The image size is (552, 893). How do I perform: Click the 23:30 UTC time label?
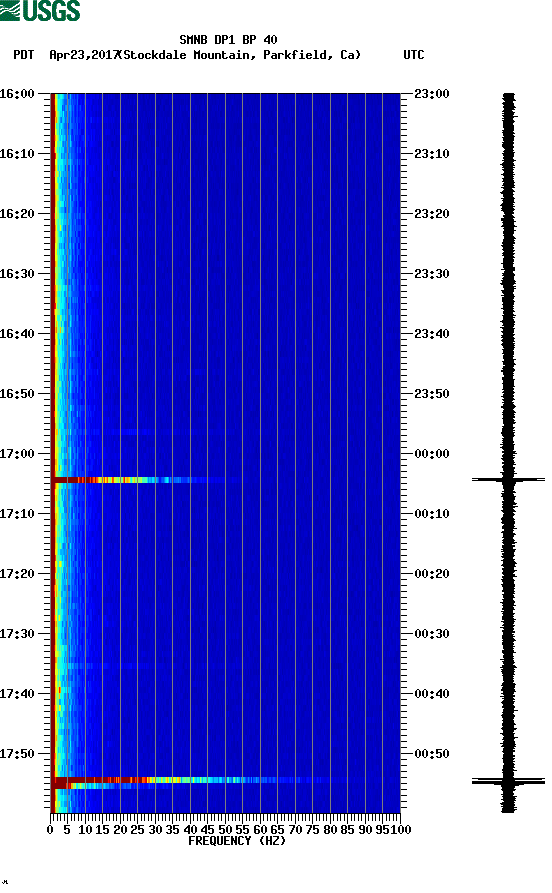432,273
